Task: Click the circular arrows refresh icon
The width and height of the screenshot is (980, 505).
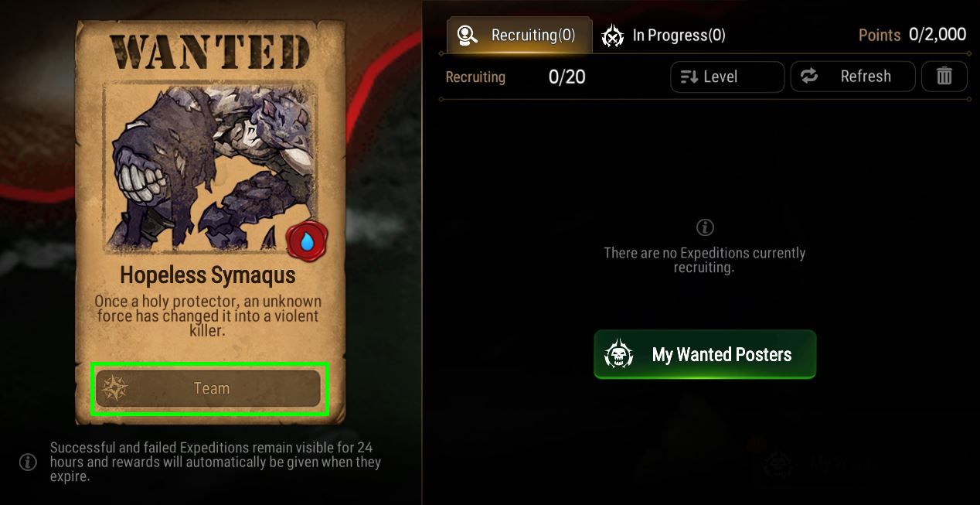Action: pyautogui.click(x=808, y=76)
